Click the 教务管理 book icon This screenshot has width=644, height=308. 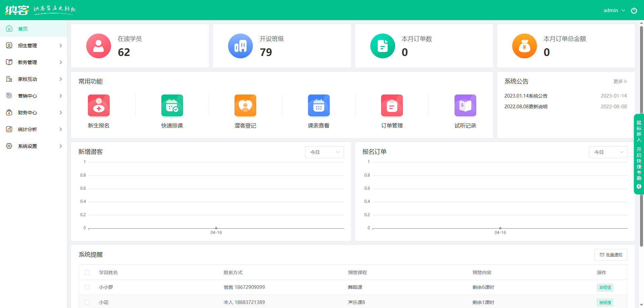coord(9,62)
